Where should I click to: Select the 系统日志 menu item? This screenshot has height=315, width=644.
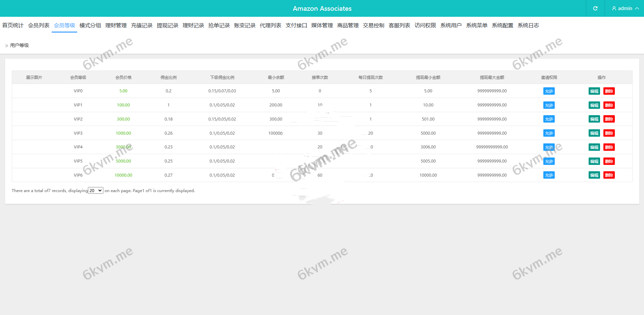[x=528, y=26]
